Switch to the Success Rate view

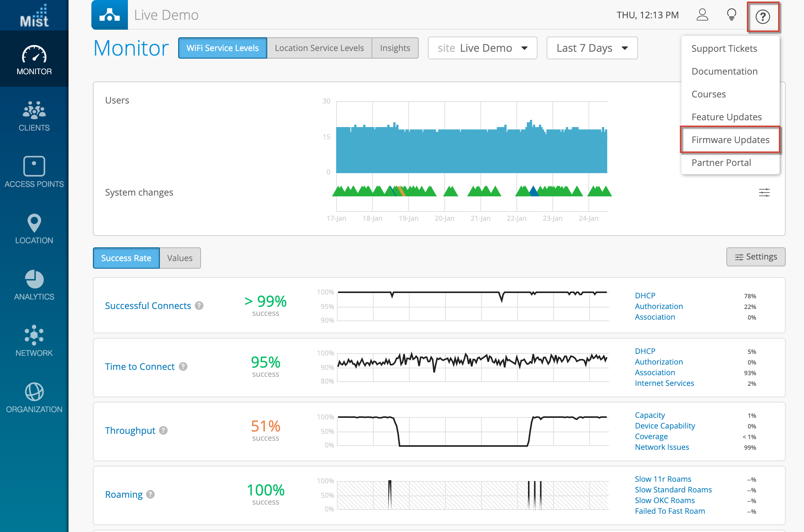tap(126, 258)
